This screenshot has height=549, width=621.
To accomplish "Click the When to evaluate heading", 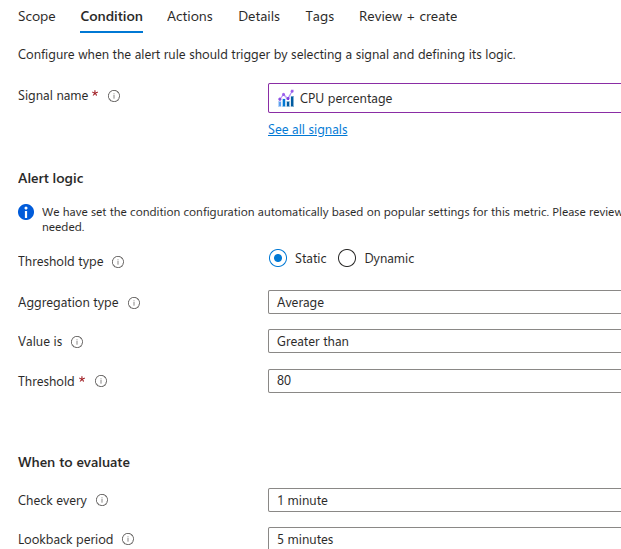I will (x=74, y=463).
